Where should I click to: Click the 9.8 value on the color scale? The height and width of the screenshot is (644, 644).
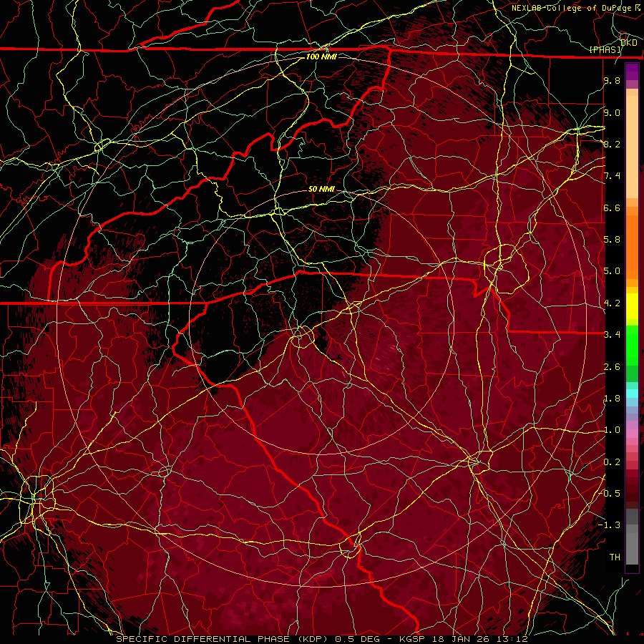(612, 80)
